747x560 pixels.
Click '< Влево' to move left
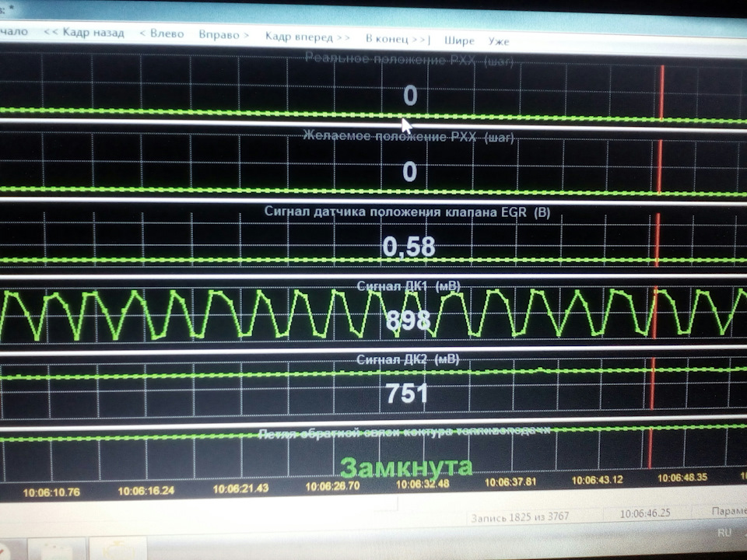pyautogui.click(x=162, y=33)
